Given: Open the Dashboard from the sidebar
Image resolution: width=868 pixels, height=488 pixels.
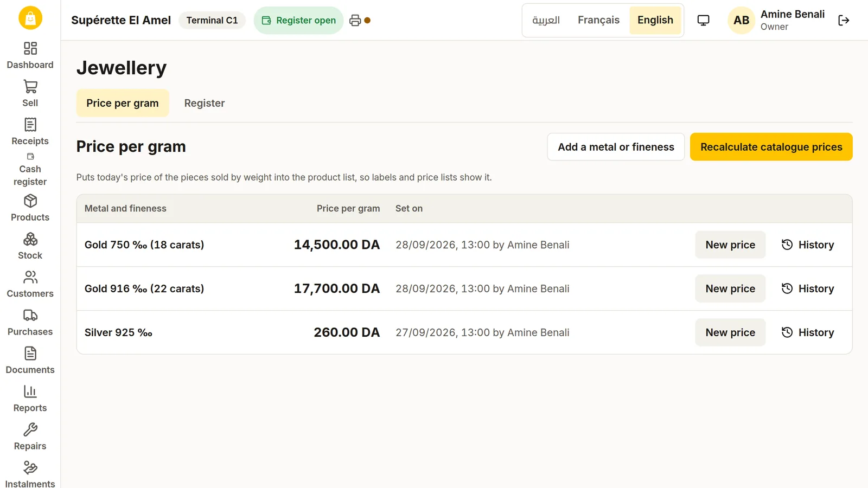Looking at the screenshot, I should 30,56.
